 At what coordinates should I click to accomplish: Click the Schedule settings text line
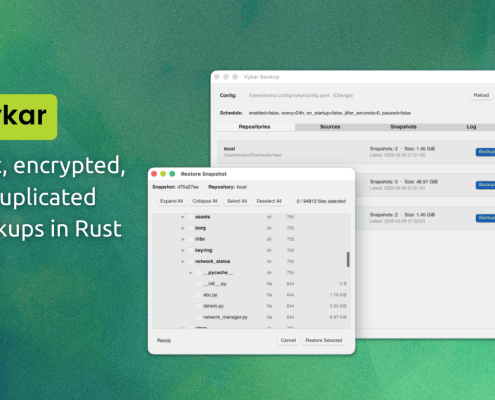tap(330, 113)
